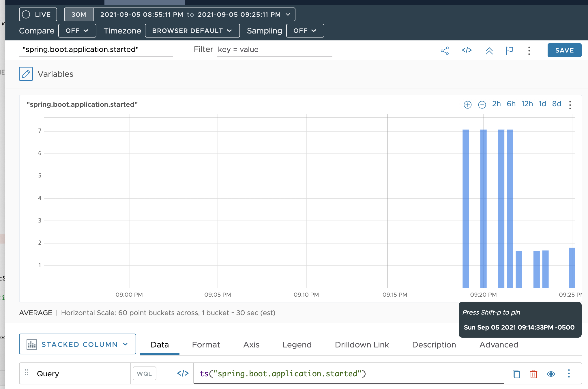
Task: Expand the Browser Default timezone dropdown
Action: pos(192,31)
